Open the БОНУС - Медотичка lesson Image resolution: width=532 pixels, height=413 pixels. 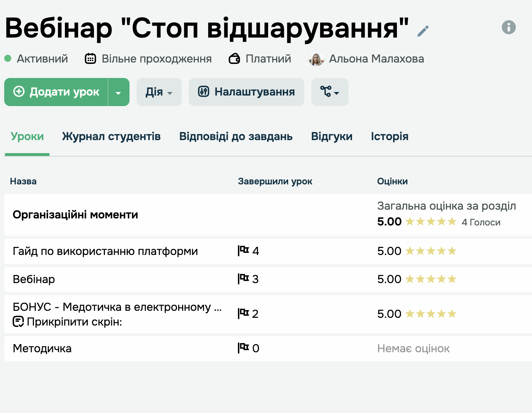[117, 307]
